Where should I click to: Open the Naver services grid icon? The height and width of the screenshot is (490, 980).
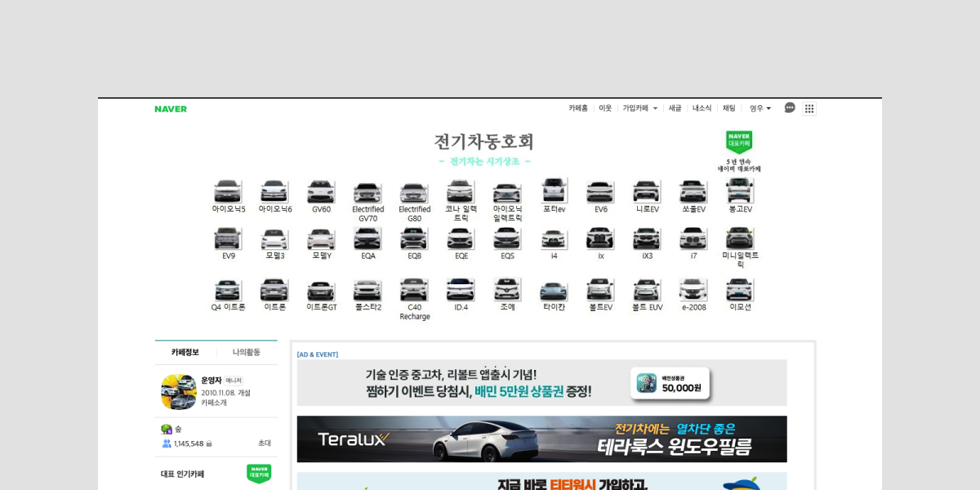(x=809, y=109)
